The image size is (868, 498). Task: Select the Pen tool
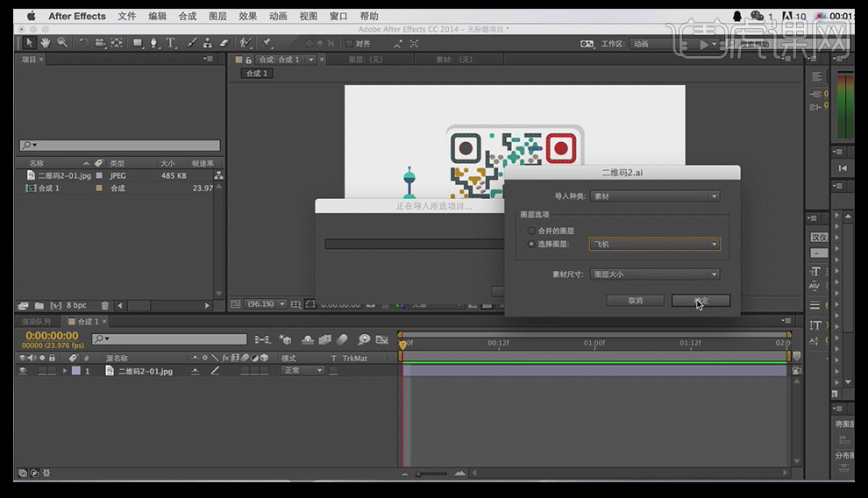[154, 42]
